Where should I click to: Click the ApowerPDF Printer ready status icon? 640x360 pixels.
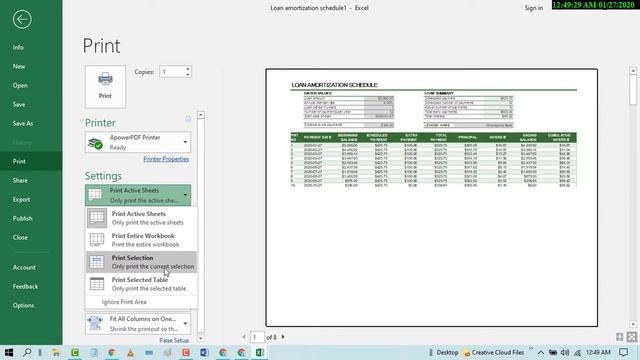coord(96,143)
